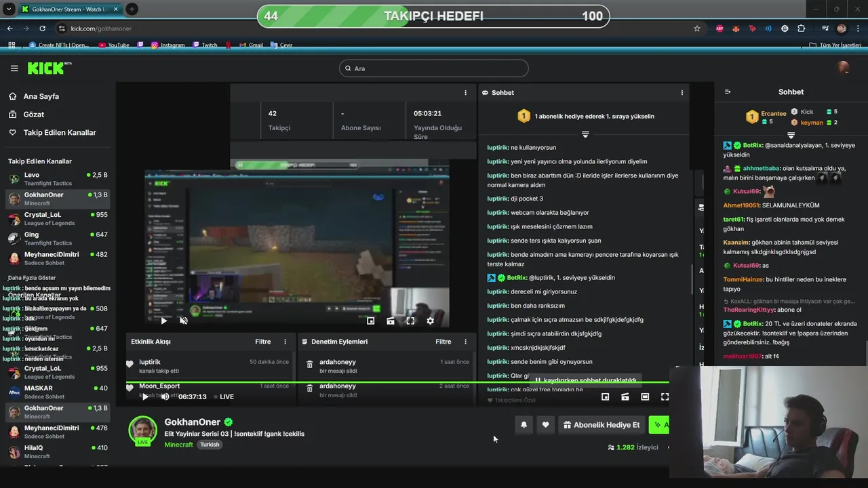Open the Kick hamburger sidebar menu
This screenshot has height=488, width=868.
coord(14,68)
